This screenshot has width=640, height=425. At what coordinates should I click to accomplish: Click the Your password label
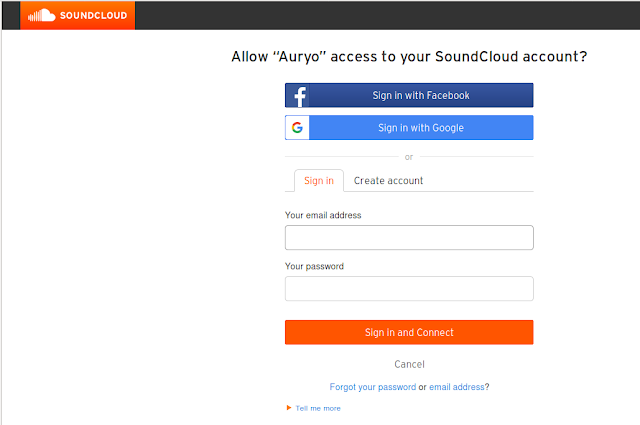click(314, 266)
